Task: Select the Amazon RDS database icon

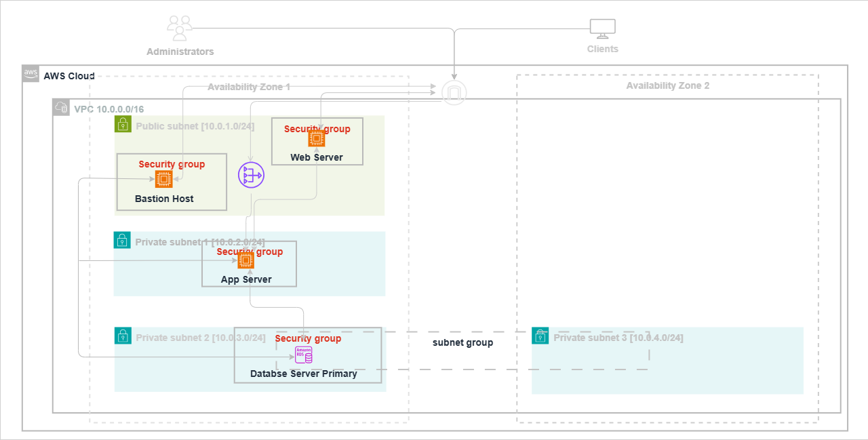Action: click(x=303, y=355)
